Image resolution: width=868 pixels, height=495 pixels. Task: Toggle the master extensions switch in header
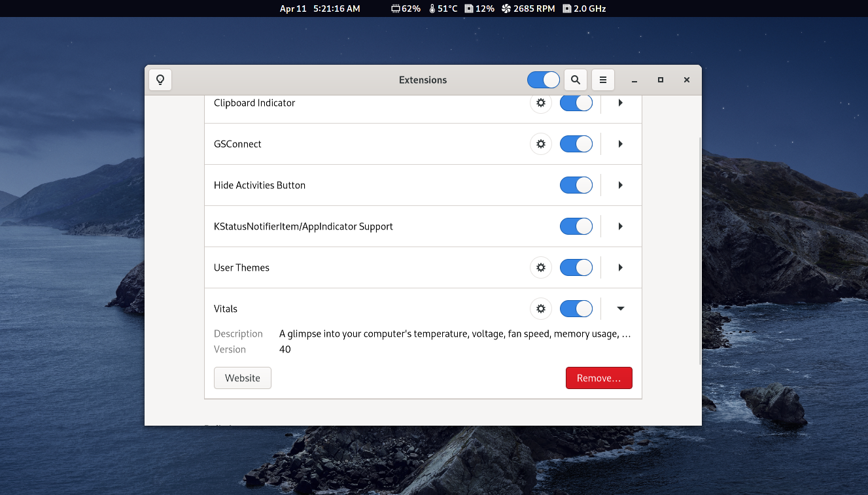click(543, 79)
